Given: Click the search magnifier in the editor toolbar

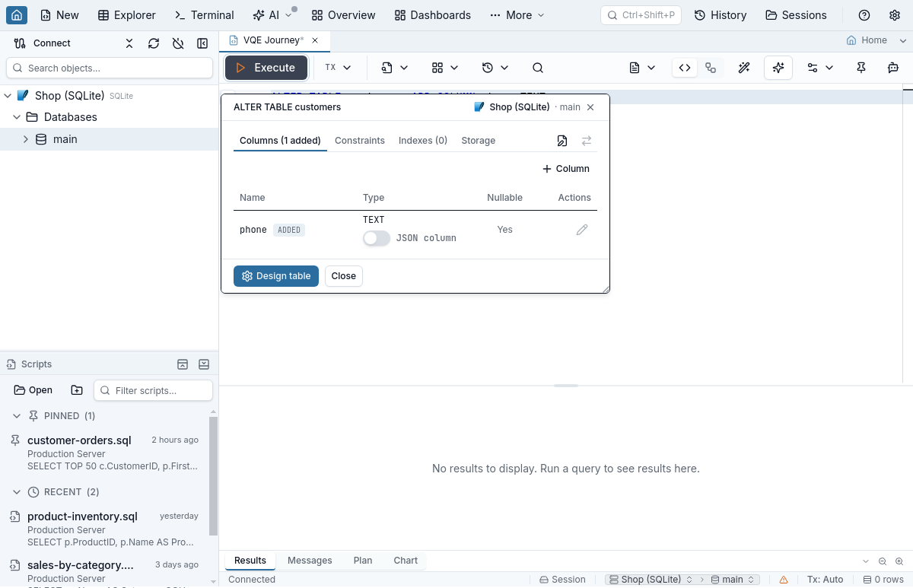Looking at the screenshot, I should 538,68.
